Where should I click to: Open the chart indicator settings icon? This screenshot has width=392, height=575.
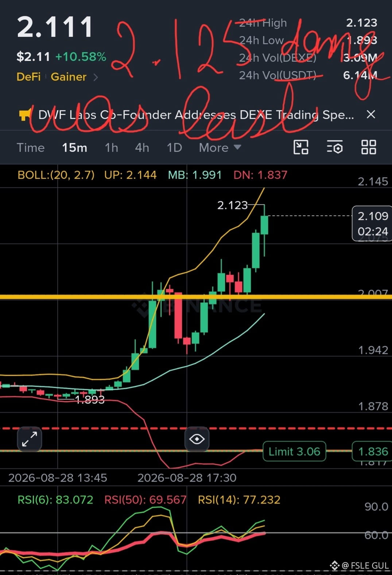334,147
